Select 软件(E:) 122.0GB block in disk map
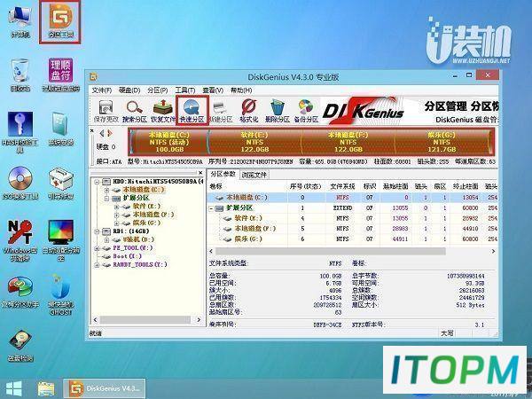Viewport: 532px width, 399px height. [x=254, y=142]
